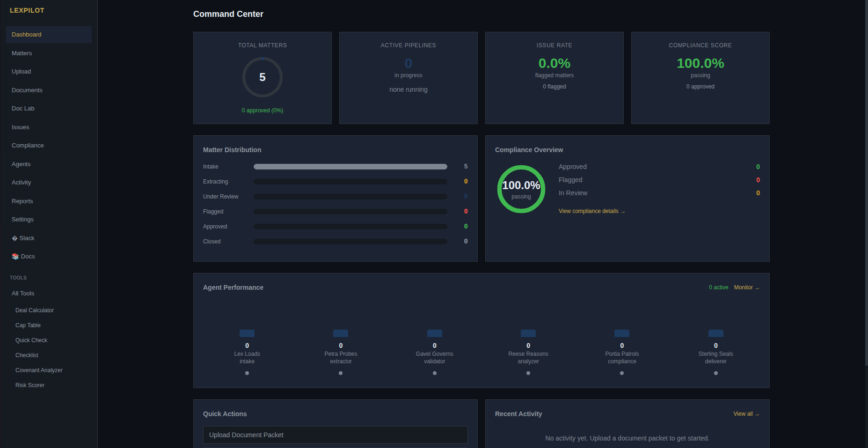
Task: Click the Total Matters ring showing 5
Action: tap(263, 77)
